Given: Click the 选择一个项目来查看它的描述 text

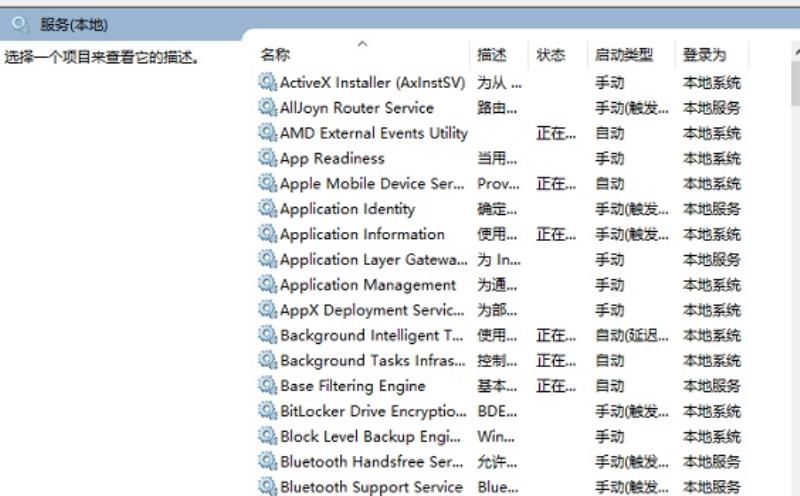Looking at the screenshot, I should click(101, 57).
